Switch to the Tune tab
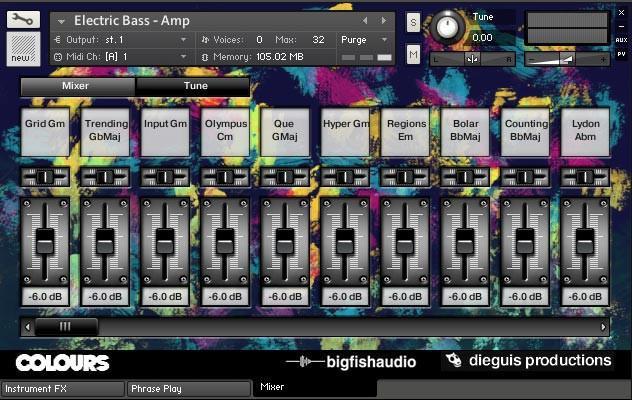The width and height of the screenshot is (632, 400). coord(195,87)
